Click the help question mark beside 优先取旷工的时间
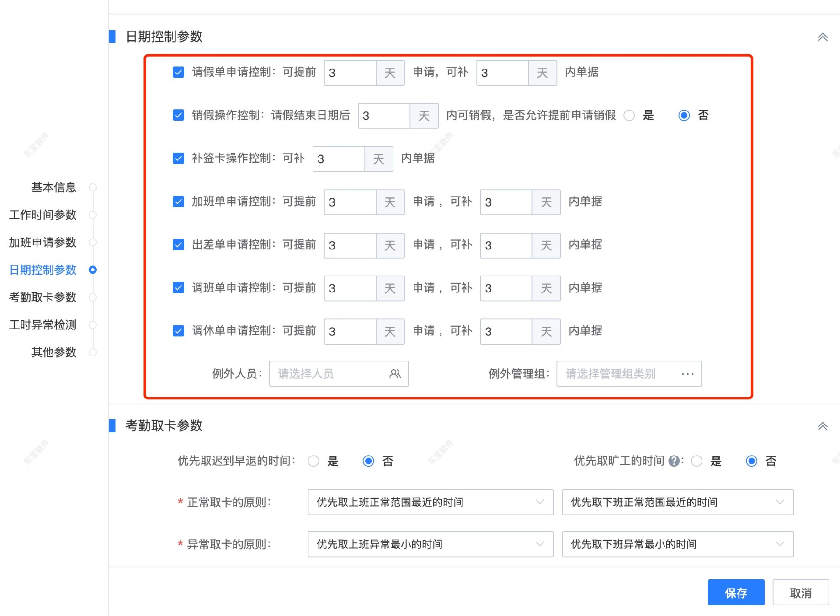This screenshot has height=616, width=840. click(674, 461)
